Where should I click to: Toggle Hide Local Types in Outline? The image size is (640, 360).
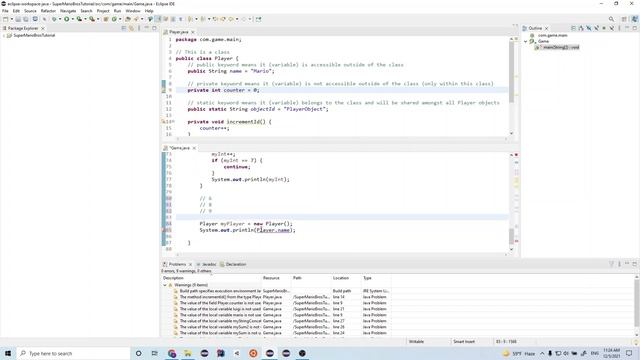pyautogui.click(x=611, y=28)
